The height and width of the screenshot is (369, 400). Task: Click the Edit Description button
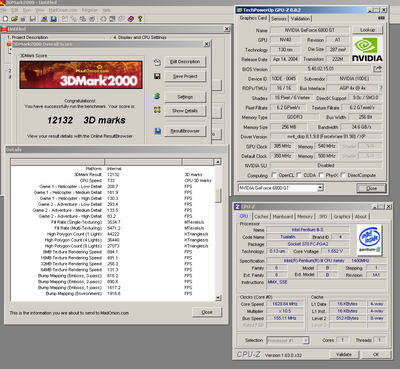click(x=185, y=62)
